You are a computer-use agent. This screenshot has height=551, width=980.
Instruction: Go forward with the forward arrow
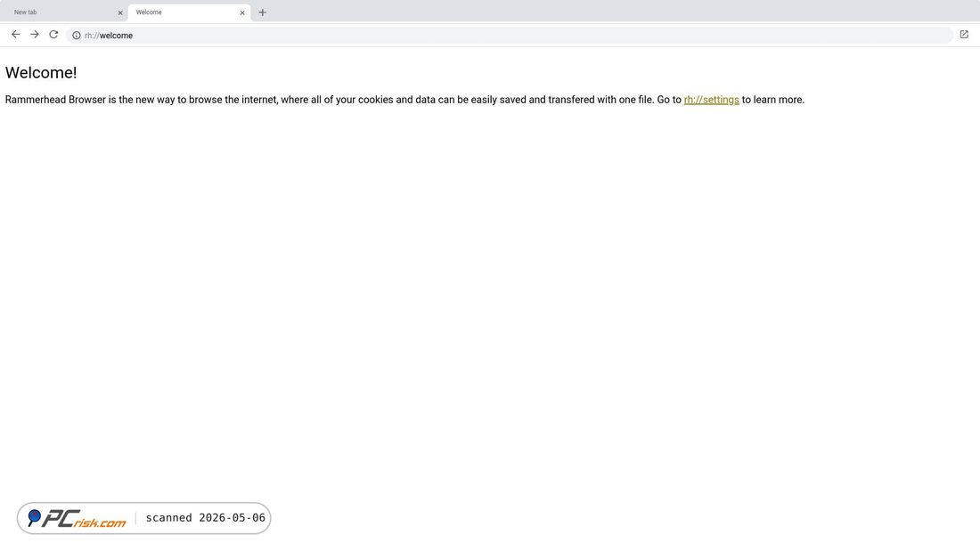tap(35, 35)
